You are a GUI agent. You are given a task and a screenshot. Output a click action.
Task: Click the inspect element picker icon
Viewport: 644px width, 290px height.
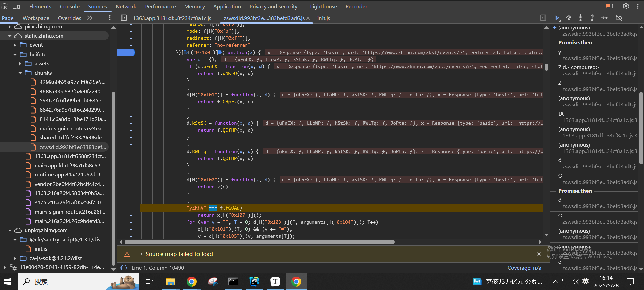click(5, 6)
